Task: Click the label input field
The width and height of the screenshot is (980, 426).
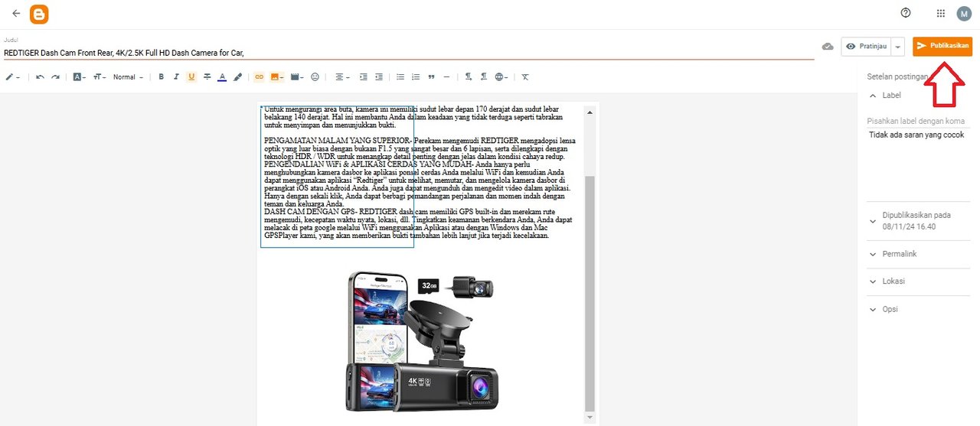Action: [918, 121]
